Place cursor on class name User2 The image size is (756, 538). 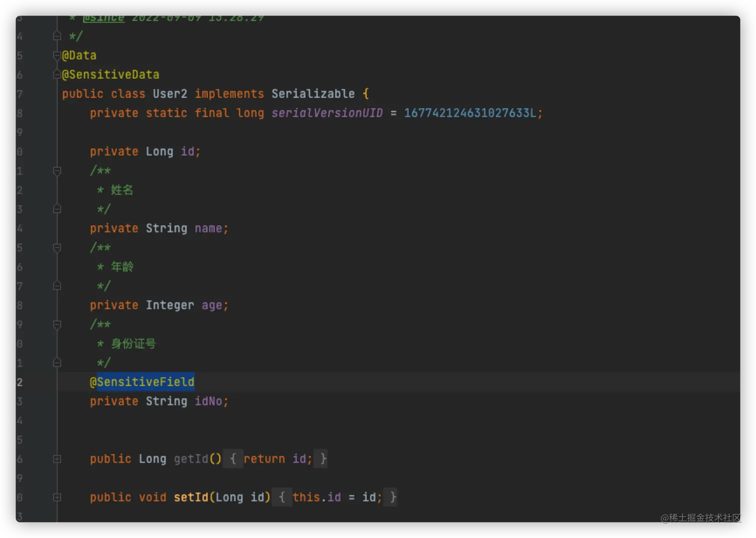pyautogui.click(x=170, y=94)
